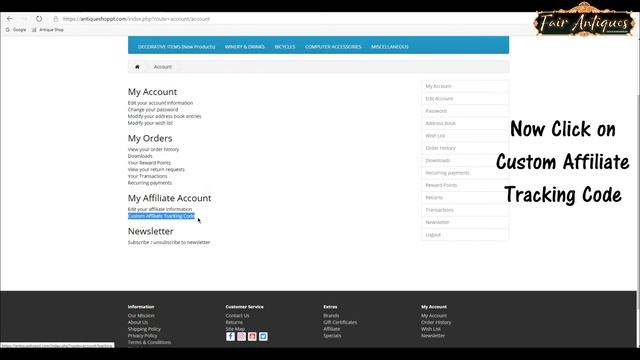Select Logout in right sidebar
This screenshot has width=640, height=360.
[465, 235]
